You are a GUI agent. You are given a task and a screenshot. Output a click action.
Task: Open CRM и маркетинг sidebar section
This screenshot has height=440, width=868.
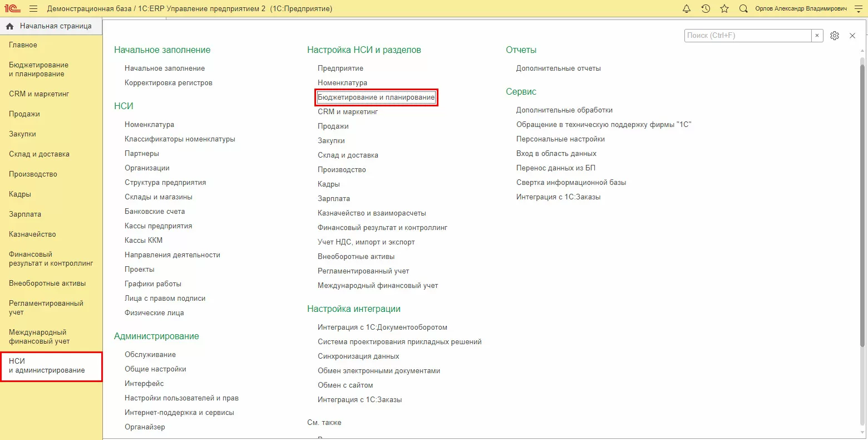[39, 94]
